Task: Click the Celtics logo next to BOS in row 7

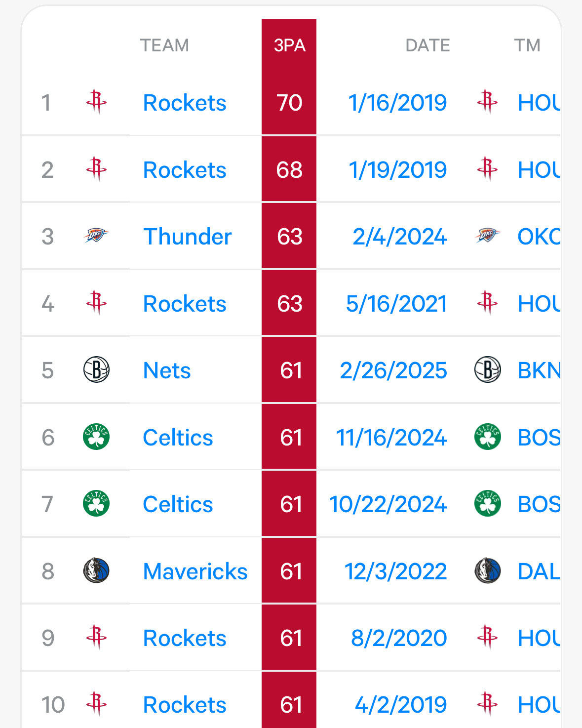Action: tap(487, 504)
